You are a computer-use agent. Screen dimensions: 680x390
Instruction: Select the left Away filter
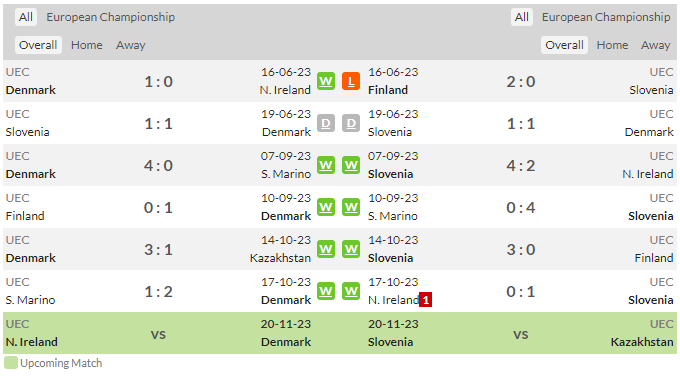click(131, 45)
